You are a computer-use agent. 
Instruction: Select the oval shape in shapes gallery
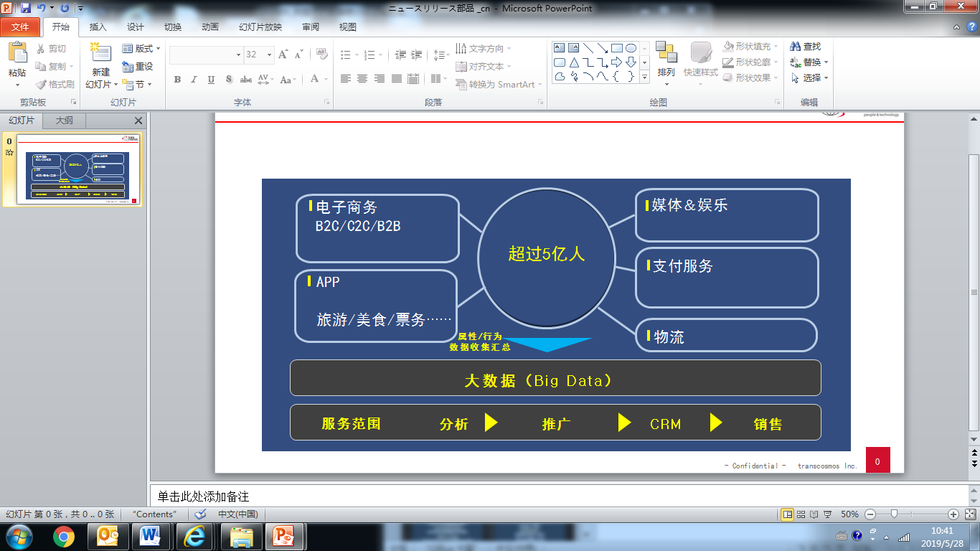pyautogui.click(x=631, y=48)
